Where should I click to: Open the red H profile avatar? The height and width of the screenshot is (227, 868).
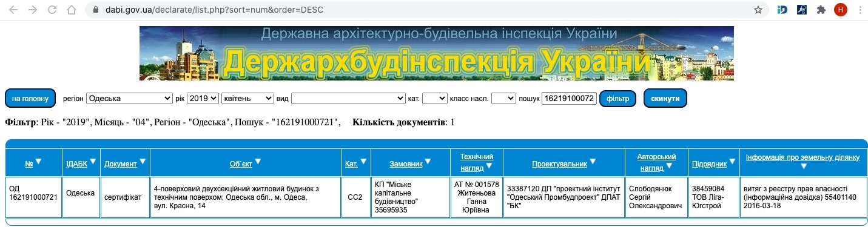click(840, 10)
